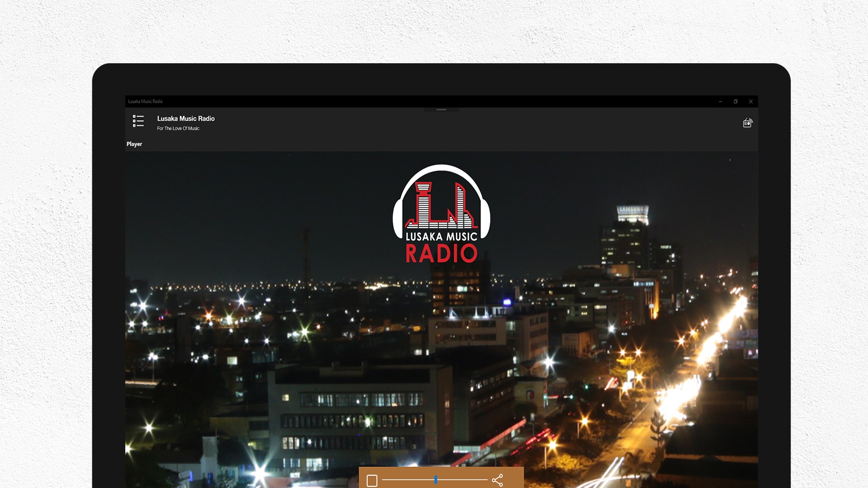The height and width of the screenshot is (488, 868).
Task: Click the Lusaka Music Radio title text
Action: click(186, 118)
